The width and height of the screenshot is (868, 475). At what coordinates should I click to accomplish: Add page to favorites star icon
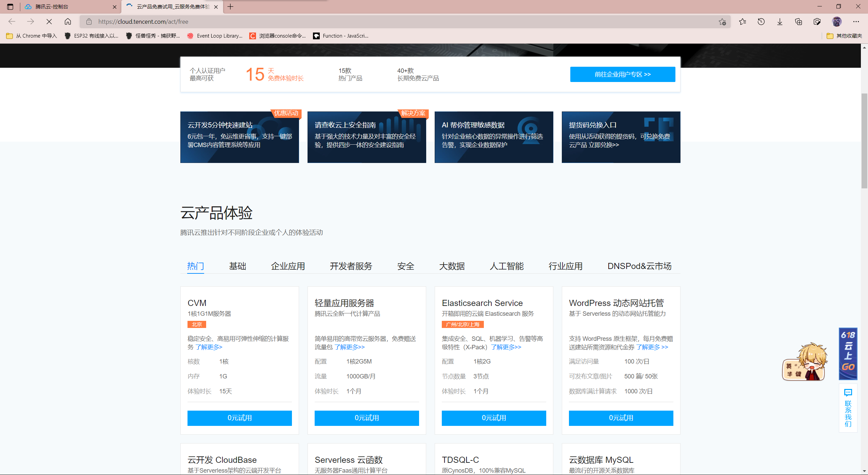722,22
